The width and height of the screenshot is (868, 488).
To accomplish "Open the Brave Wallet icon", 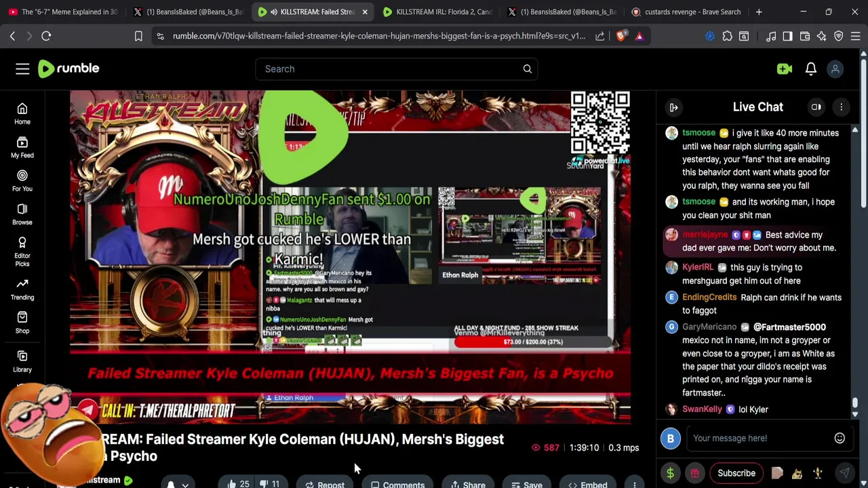I will coord(805,36).
